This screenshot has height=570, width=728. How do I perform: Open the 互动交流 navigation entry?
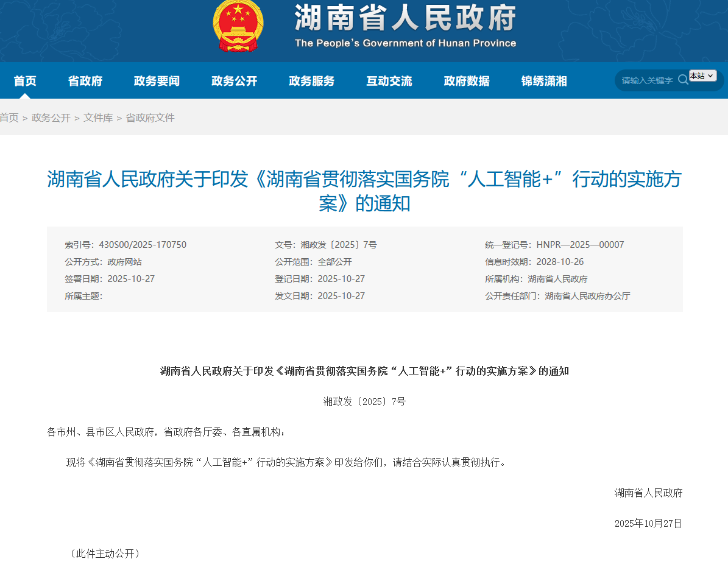pyautogui.click(x=389, y=80)
